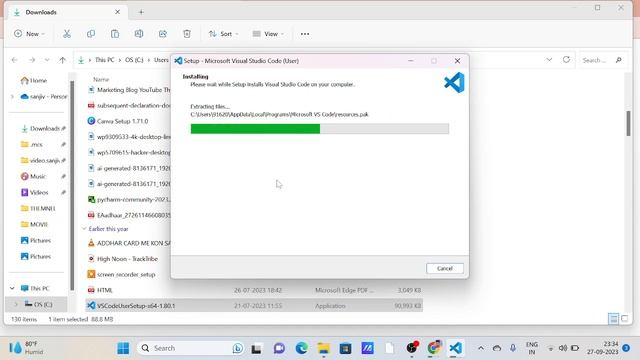Click the file list vertical scrollbar
The height and width of the screenshot is (360, 640).
point(628,124)
